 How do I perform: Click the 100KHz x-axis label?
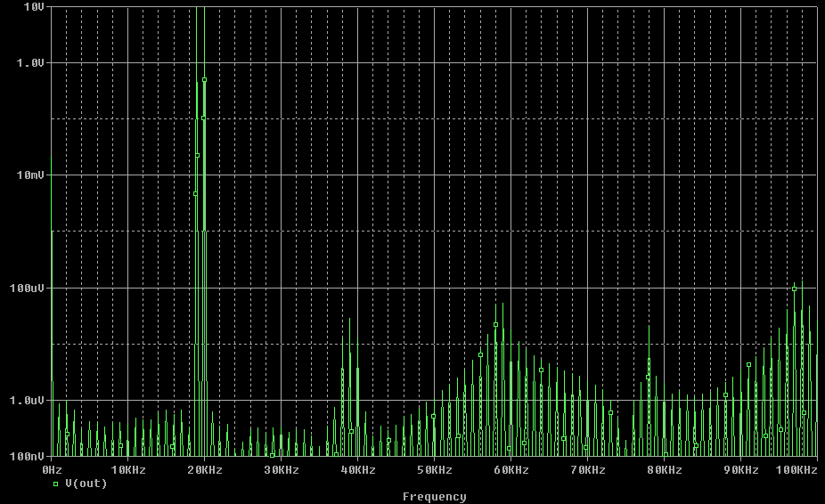pos(796,470)
